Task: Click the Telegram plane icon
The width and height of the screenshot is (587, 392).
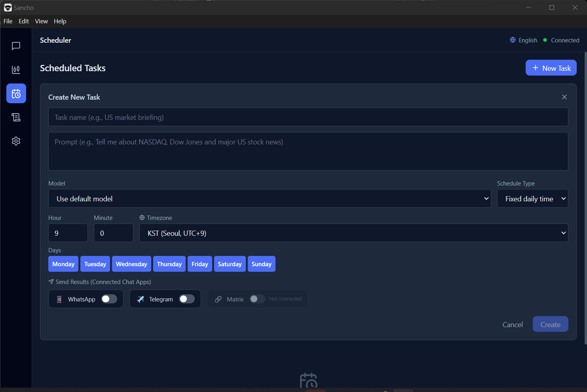Action: tap(141, 299)
